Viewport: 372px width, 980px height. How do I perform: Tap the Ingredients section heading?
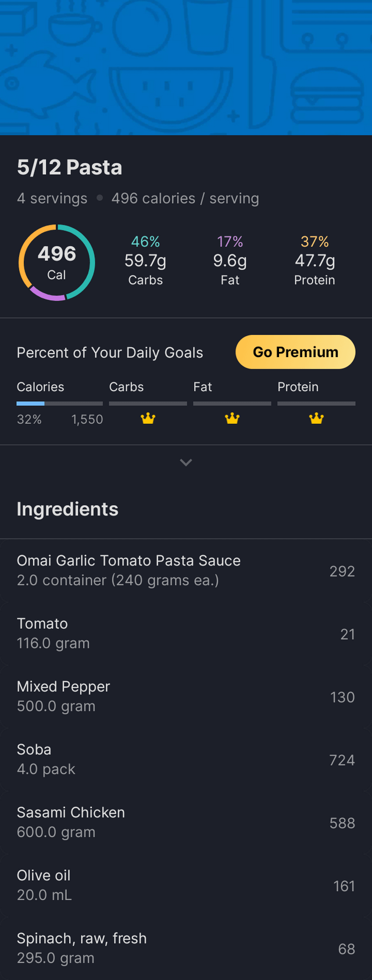(x=67, y=509)
